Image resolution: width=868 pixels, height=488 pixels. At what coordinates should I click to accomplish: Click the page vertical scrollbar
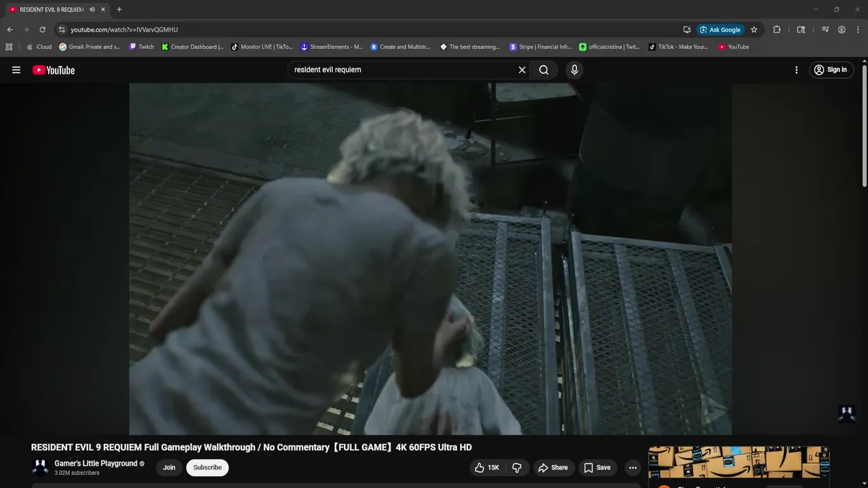point(864,125)
